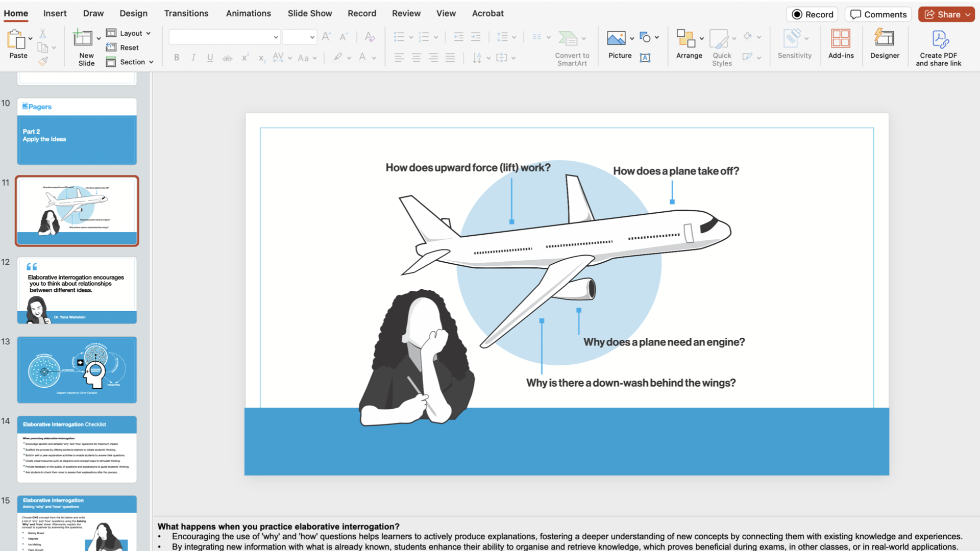980x551 pixels.
Task: Justify text alignment
Action: point(450,58)
